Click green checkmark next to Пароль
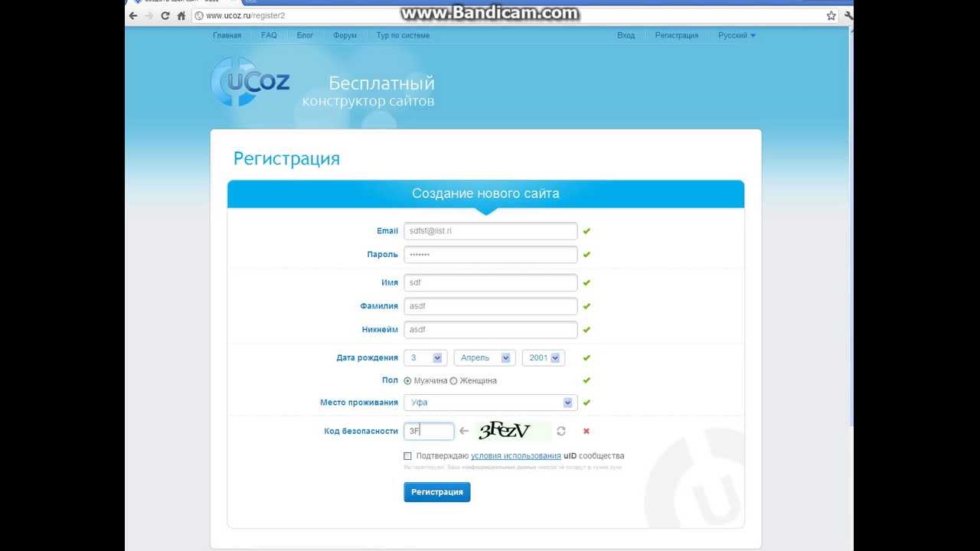The height and width of the screenshot is (551, 980). [x=586, y=254]
